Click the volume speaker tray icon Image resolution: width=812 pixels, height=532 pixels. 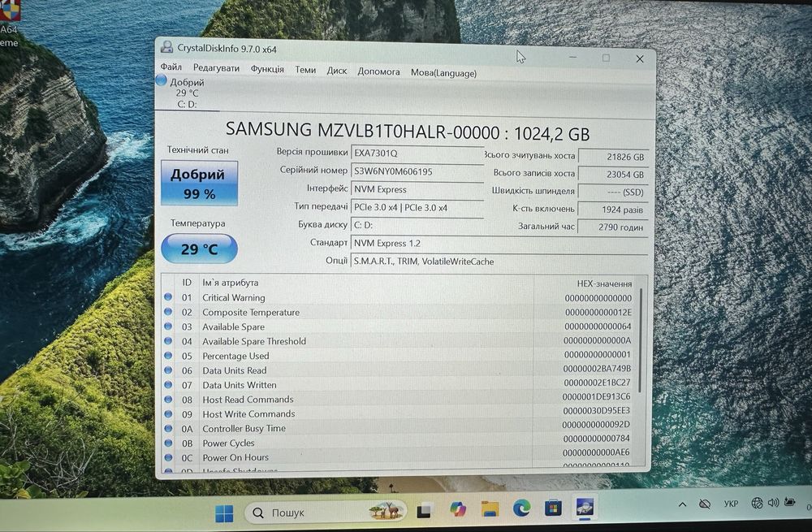click(773, 502)
